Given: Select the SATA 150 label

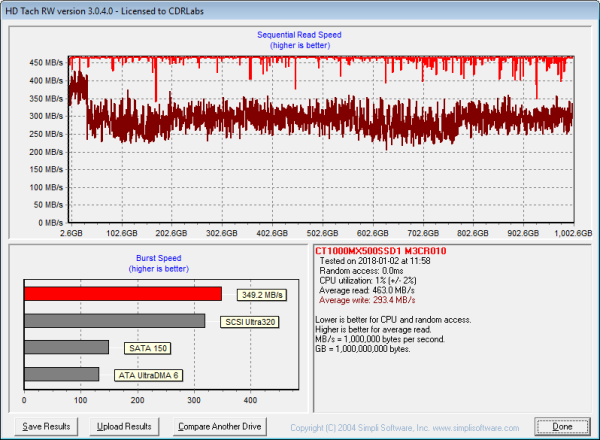Looking at the screenshot, I should click(146, 348).
